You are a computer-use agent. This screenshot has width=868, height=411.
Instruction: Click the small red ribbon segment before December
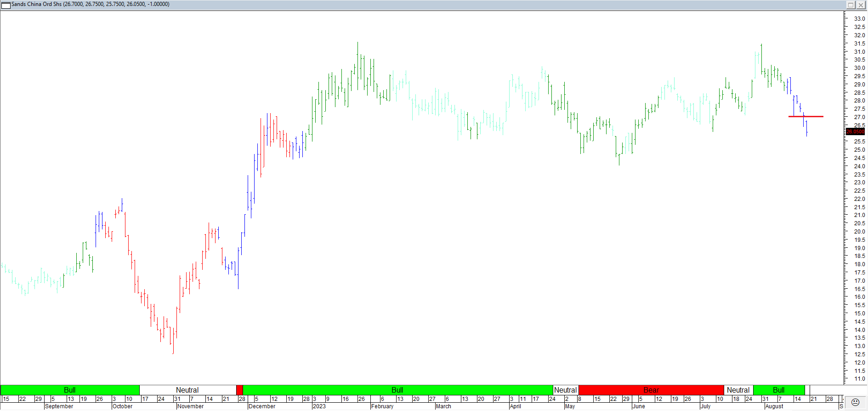coord(239,390)
